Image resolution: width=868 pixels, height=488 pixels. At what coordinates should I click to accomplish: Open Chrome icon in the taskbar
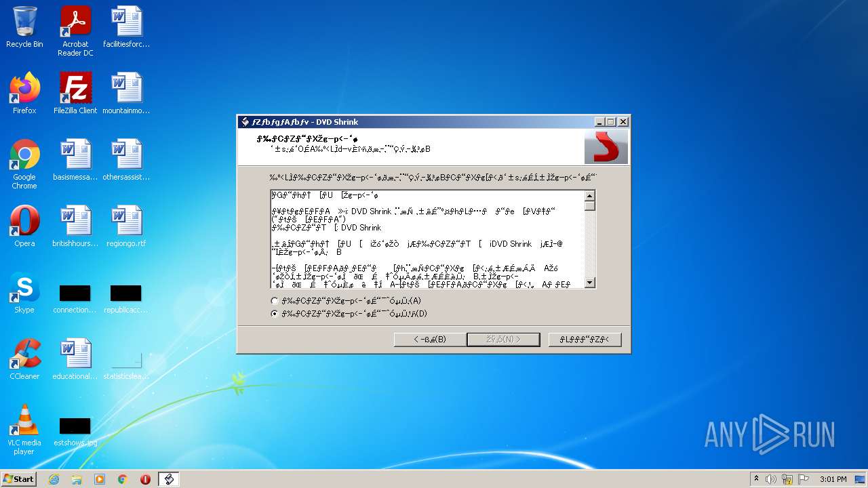click(x=123, y=479)
